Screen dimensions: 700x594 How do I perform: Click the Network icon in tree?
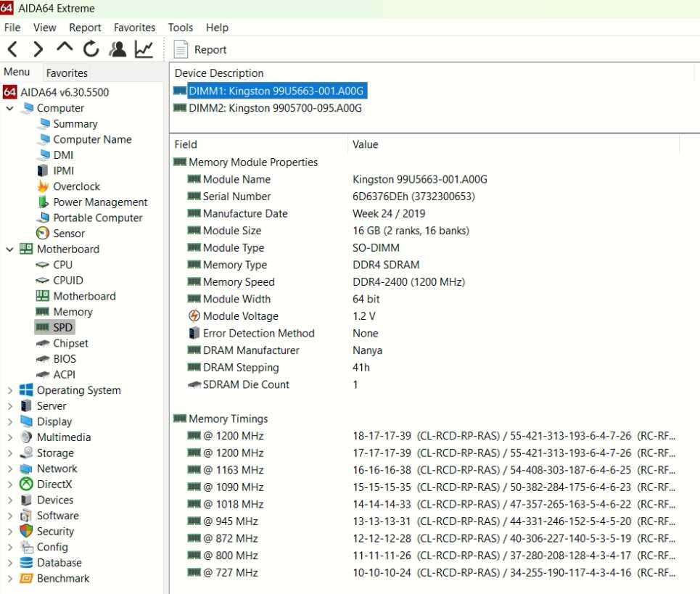coord(26,469)
